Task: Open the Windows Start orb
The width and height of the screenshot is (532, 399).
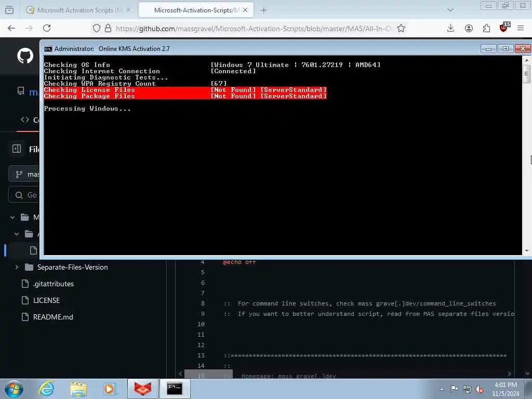Action: (x=14, y=389)
